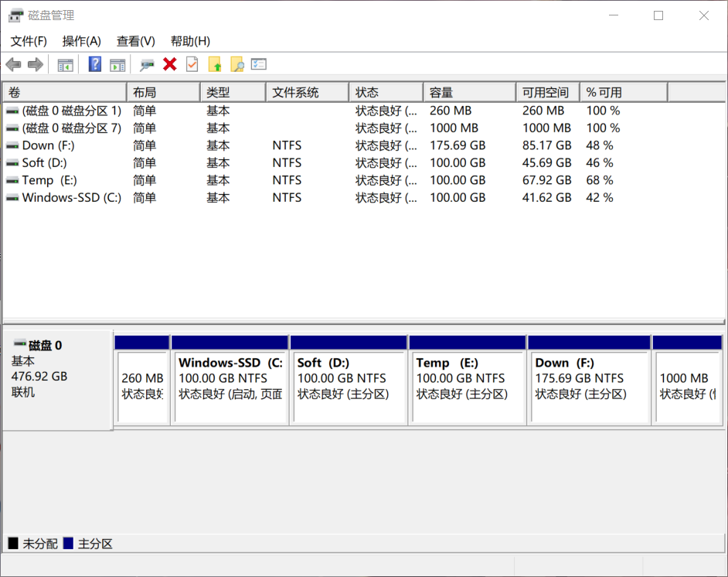Image resolution: width=728 pixels, height=577 pixels.
Task: Click drive icon beside Windows-SSD (C:) row
Action: click(x=12, y=198)
